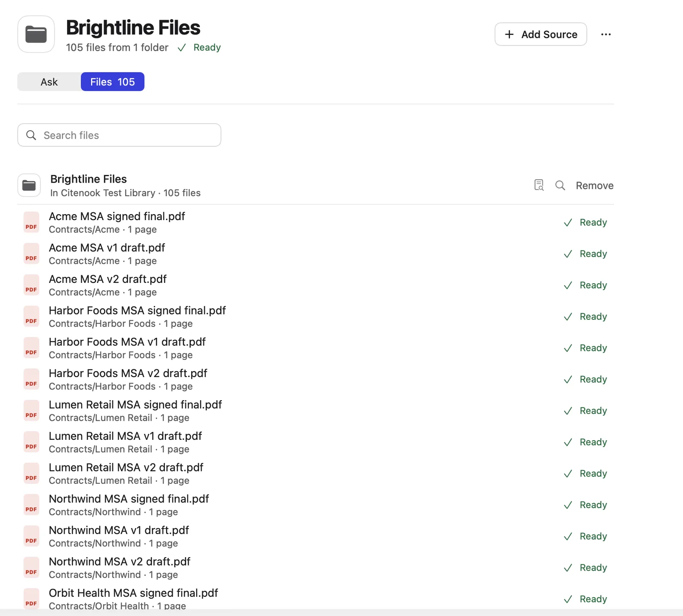Click the green Ready status in header
This screenshot has width=683, height=616.
point(199,47)
